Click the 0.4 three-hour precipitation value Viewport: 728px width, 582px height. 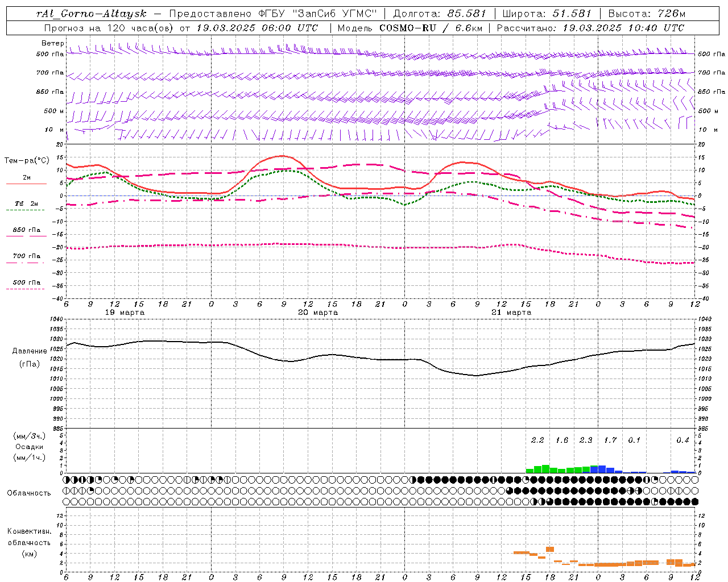pyautogui.click(x=682, y=440)
